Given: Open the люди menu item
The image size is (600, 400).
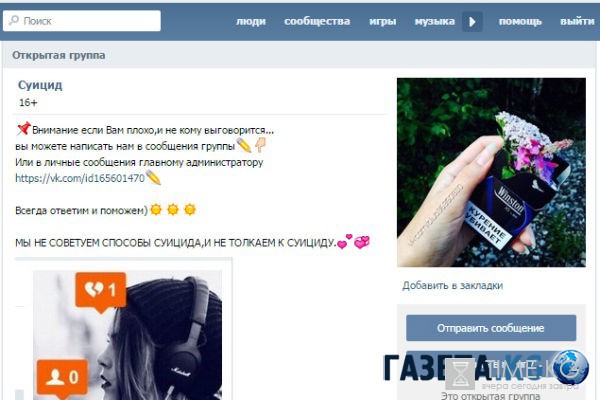Looking at the screenshot, I should click(x=251, y=21).
